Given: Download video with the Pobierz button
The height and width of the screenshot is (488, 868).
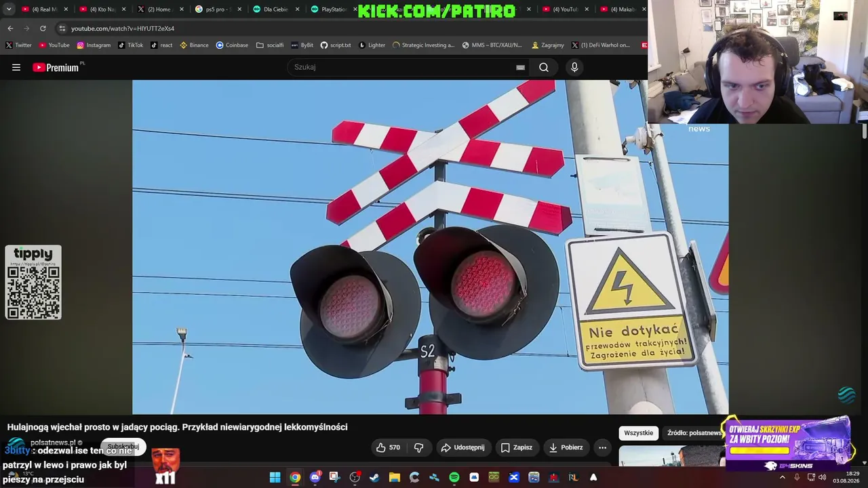Looking at the screenshot, I should (x=566, y=447).
